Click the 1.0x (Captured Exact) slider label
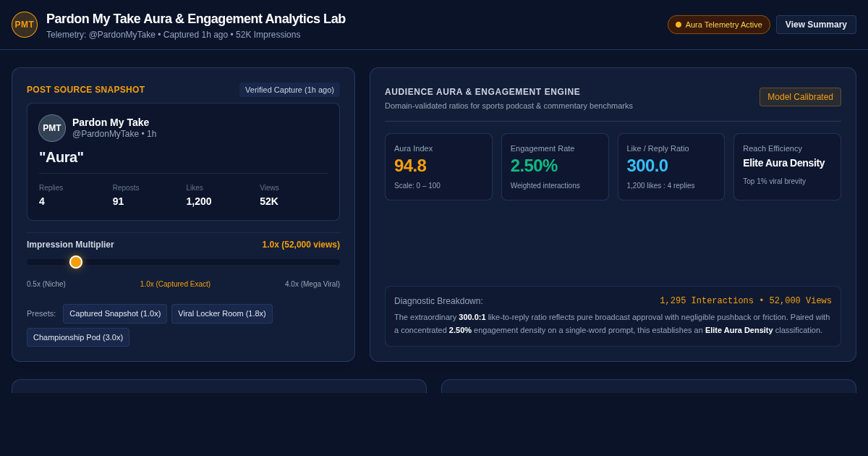The image size is (868, 456). tap(175, 284)
